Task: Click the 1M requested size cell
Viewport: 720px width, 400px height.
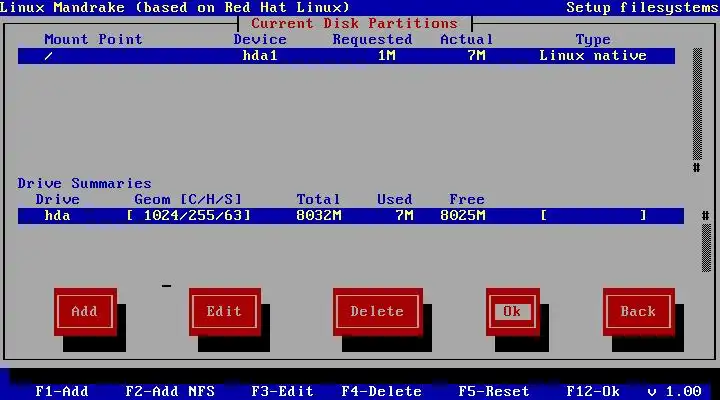Action: click(387, 56)
